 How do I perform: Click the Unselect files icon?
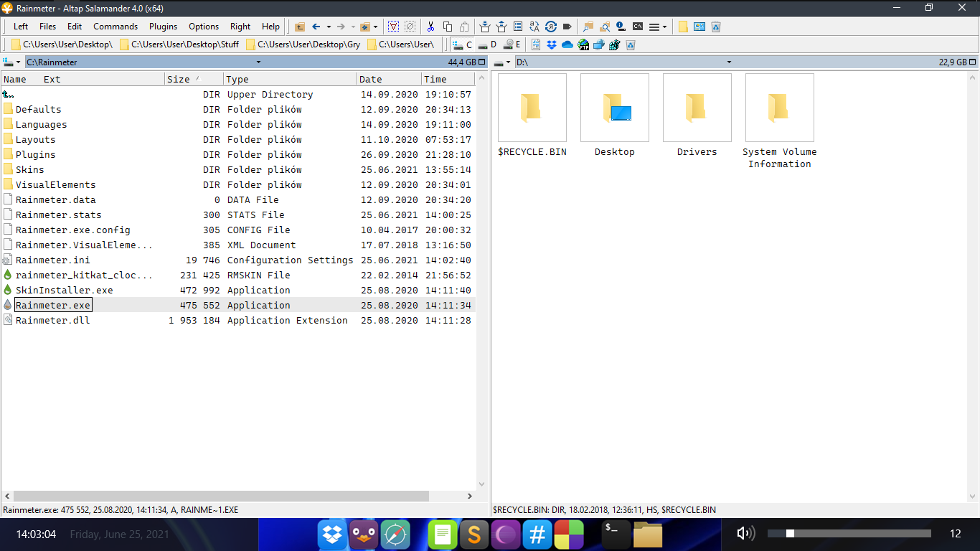click(x=410, y=27)
